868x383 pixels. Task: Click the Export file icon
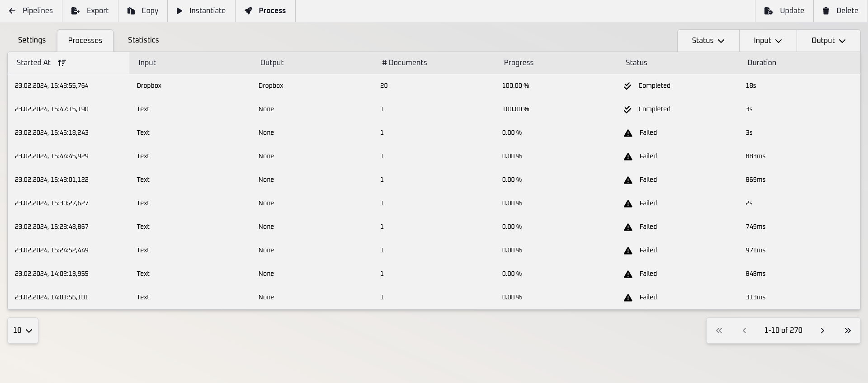75,11
